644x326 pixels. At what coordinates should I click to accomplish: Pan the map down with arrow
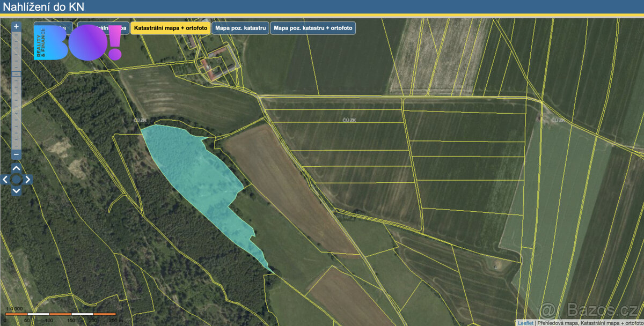16,190
